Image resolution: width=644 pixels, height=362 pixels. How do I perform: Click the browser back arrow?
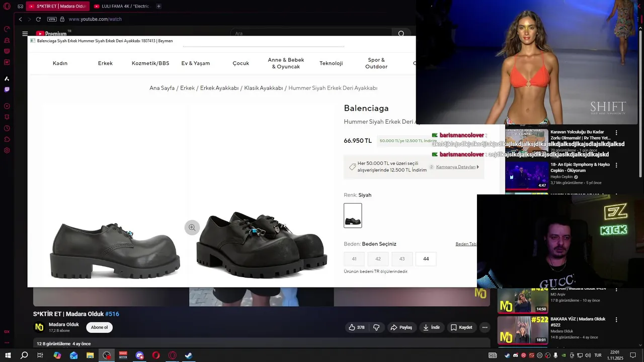20,19
